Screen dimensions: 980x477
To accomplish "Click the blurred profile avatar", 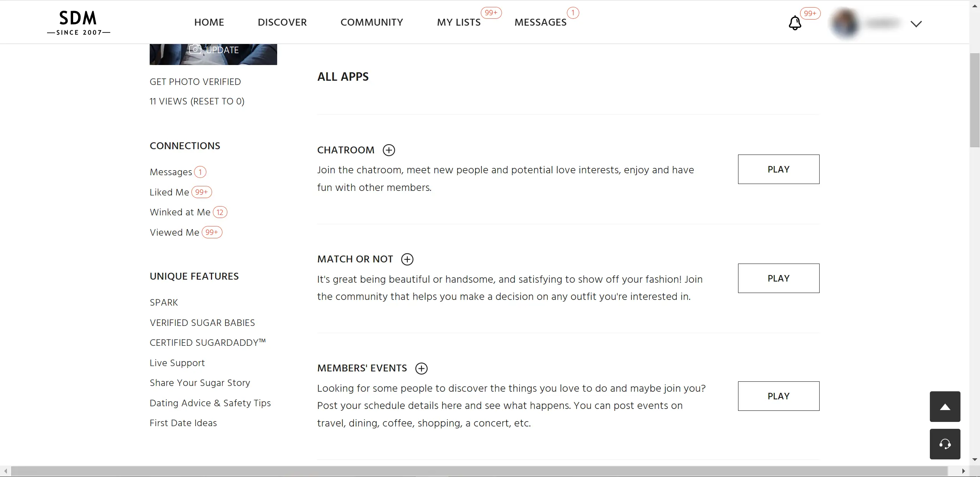I will 845,23.
